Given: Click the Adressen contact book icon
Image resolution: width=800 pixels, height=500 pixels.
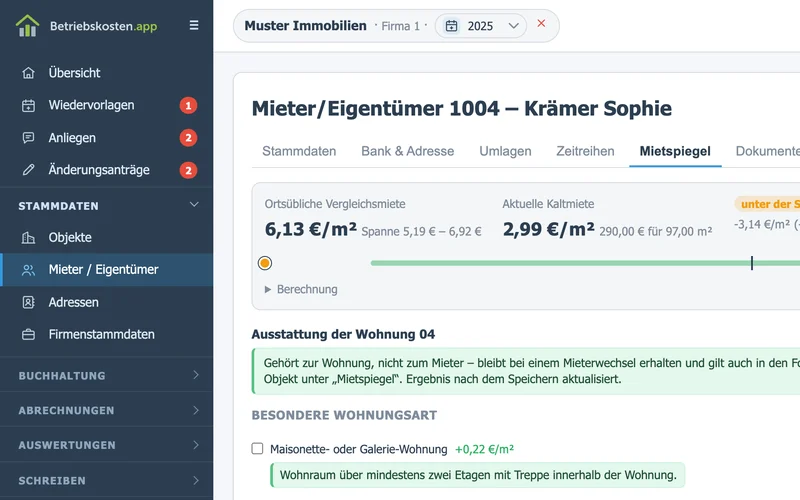Looking at the screenshot, I should tap(29, 303).
